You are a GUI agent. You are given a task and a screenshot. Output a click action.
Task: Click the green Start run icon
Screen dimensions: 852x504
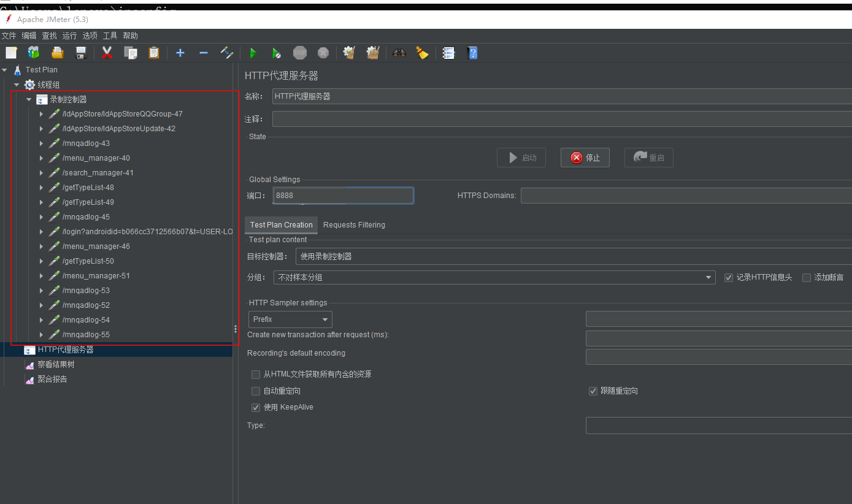[253, 53]
